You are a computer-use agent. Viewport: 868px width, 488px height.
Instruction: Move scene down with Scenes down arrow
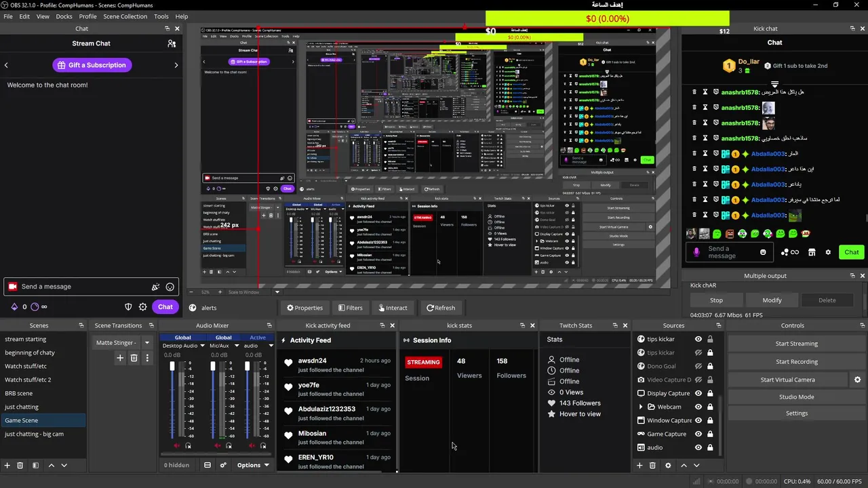tap(64, 466)
